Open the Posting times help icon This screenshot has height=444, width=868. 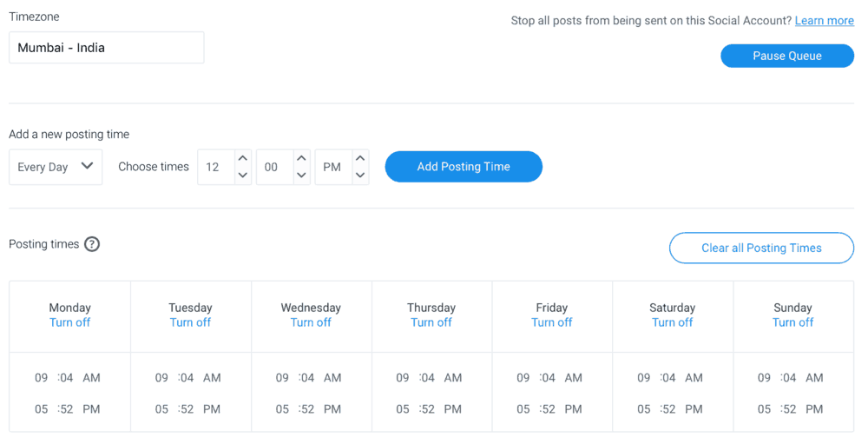coord(92,244)
